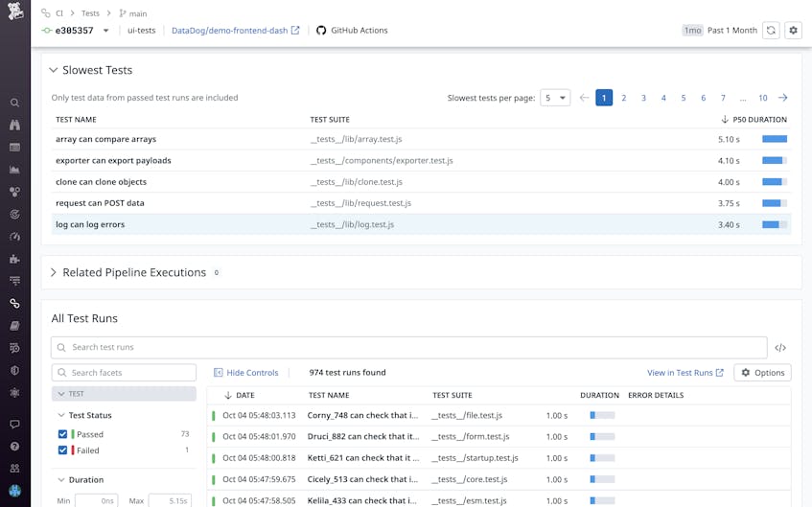Open the binoculars icon in the sidebar

pyautogui.click(x=15, y=125)
